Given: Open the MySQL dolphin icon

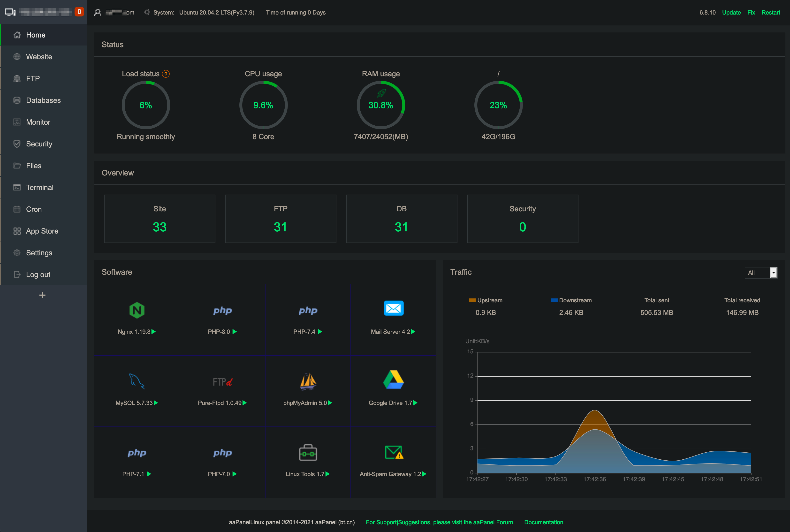Looking at the screenshot, I should 137,381.
